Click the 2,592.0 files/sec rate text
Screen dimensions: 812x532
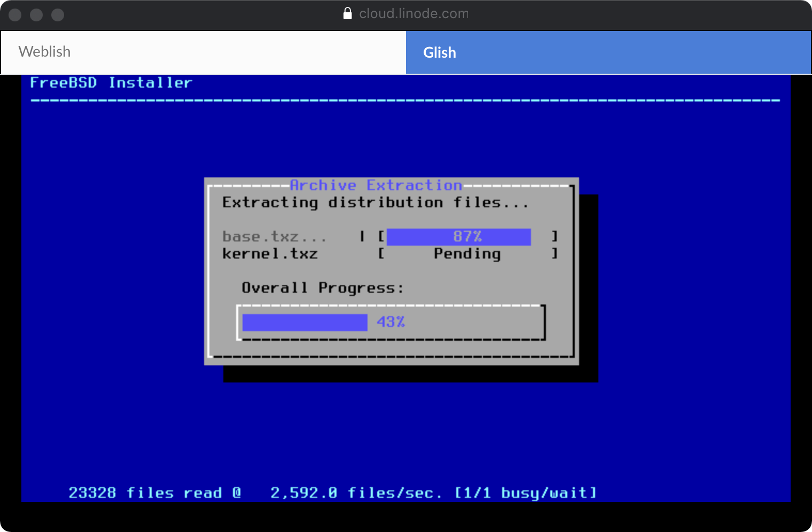tap(356, 492)
